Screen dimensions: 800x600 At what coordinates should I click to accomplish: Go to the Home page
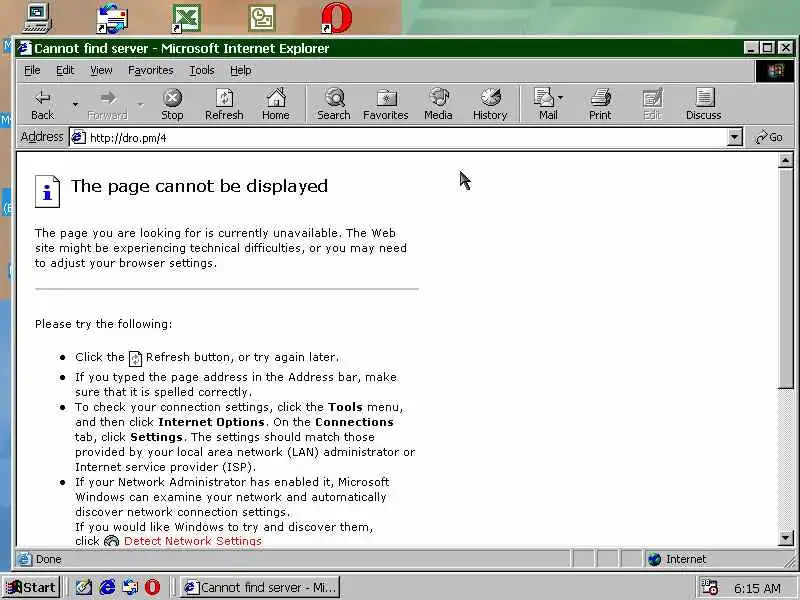(276, 105)
